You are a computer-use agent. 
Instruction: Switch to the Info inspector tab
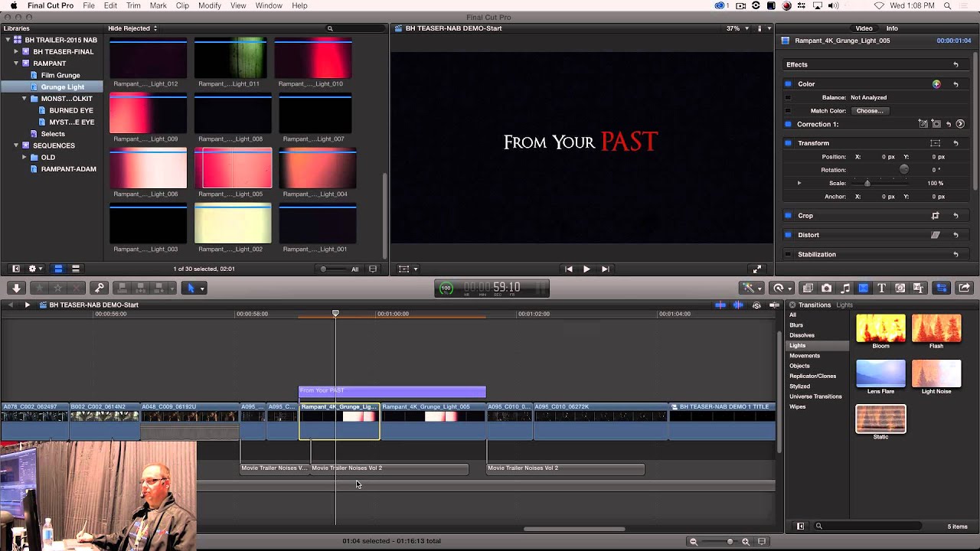point(892,28)
